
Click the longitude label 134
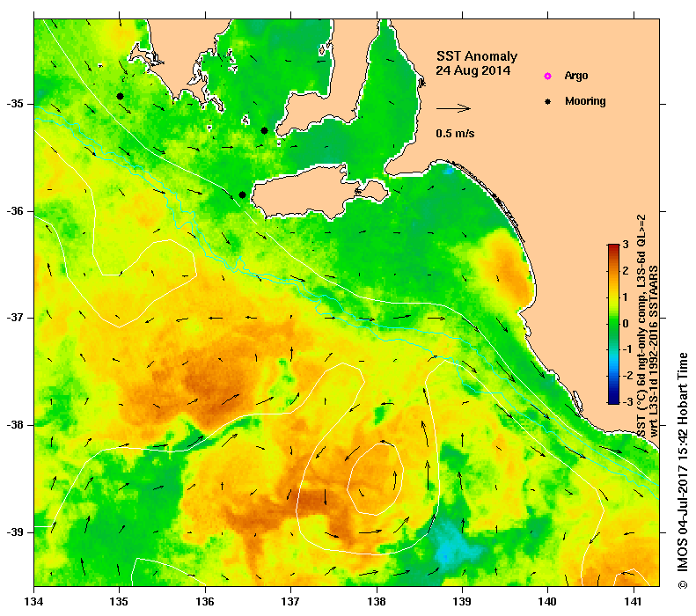(x=33, y=602)
